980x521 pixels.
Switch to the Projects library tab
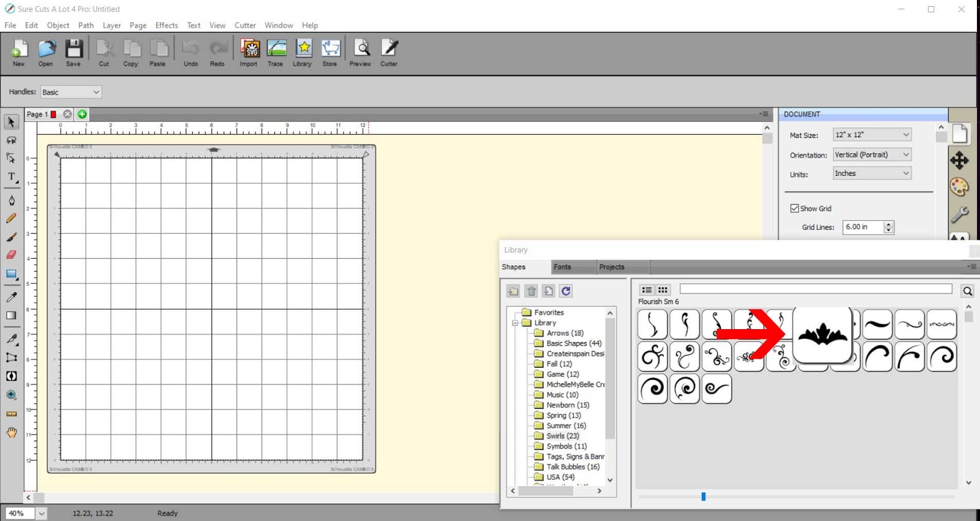click(x=622, y=267)
